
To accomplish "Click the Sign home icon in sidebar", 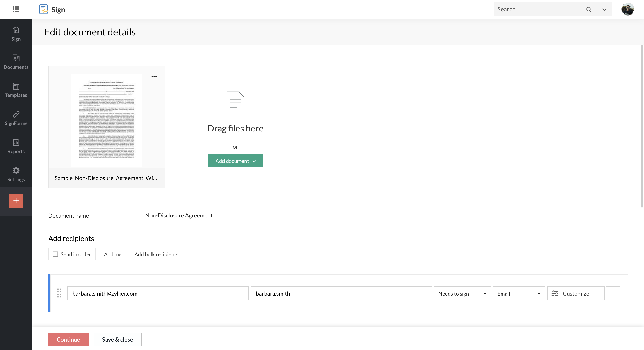I will point(16,34).
